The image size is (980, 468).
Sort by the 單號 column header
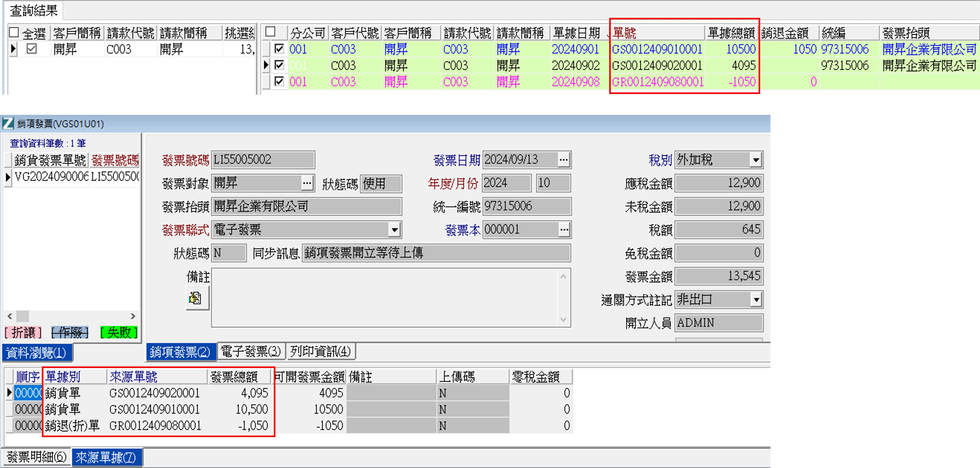pyautogui.click(x=658, y=33)
